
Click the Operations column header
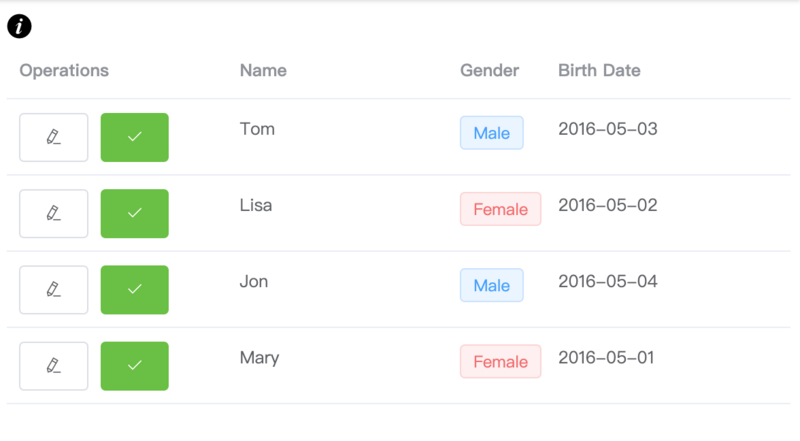[64, 71]
